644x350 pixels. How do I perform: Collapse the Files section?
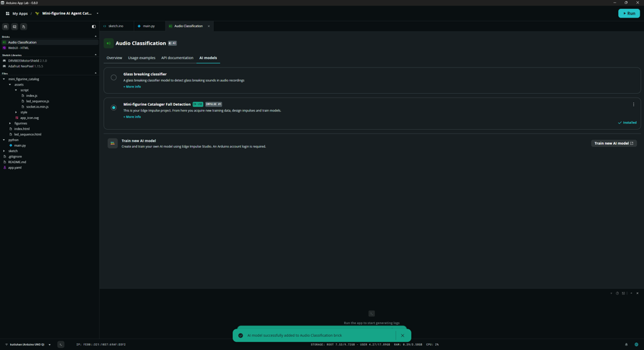pos(96,73)
